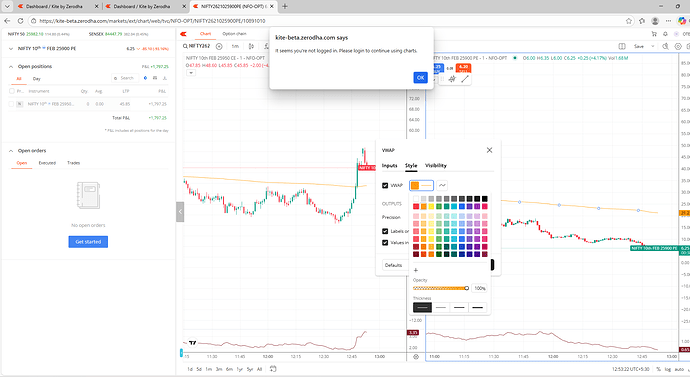
Task: Toggle the Labels on price scale checkbox
Action: click(385, 231)
